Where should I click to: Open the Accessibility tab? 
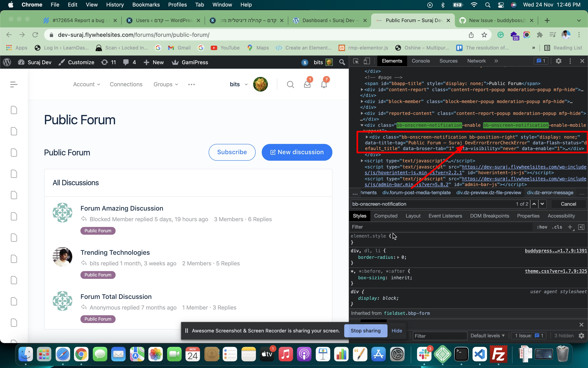561,216
